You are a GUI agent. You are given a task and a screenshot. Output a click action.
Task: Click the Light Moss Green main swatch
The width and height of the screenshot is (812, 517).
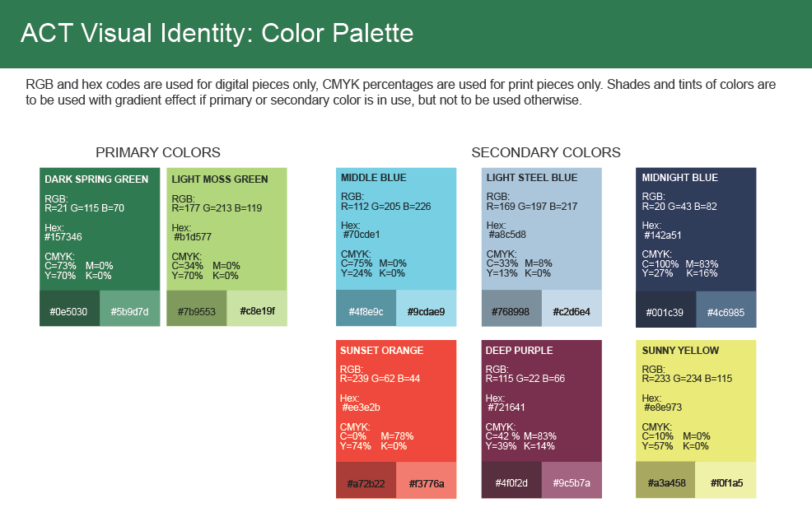[x=226, y=228]
